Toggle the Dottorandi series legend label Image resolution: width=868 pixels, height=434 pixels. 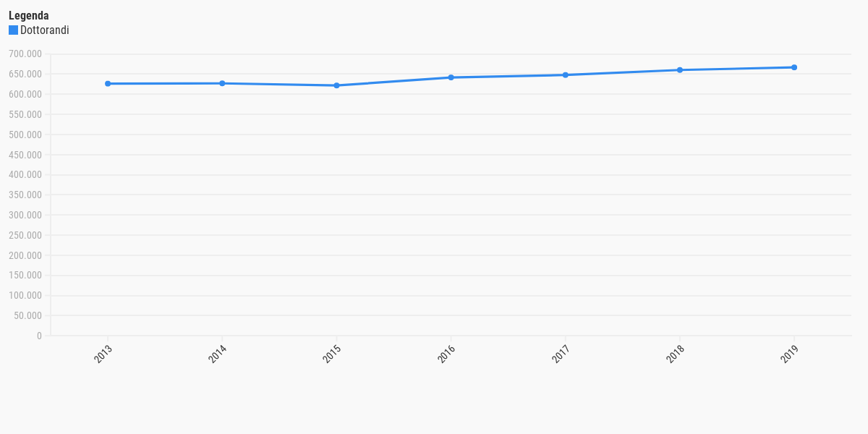(45, 30)
